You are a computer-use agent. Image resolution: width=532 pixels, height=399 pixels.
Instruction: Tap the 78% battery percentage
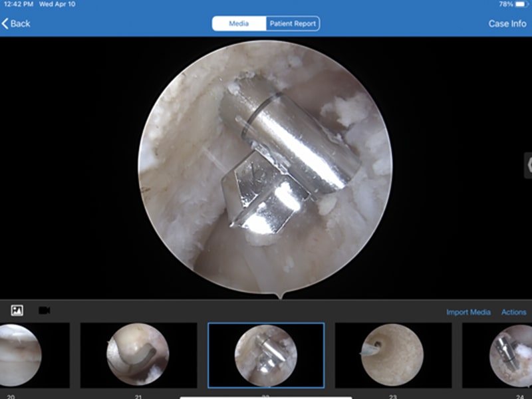click(x=506, y=5)
